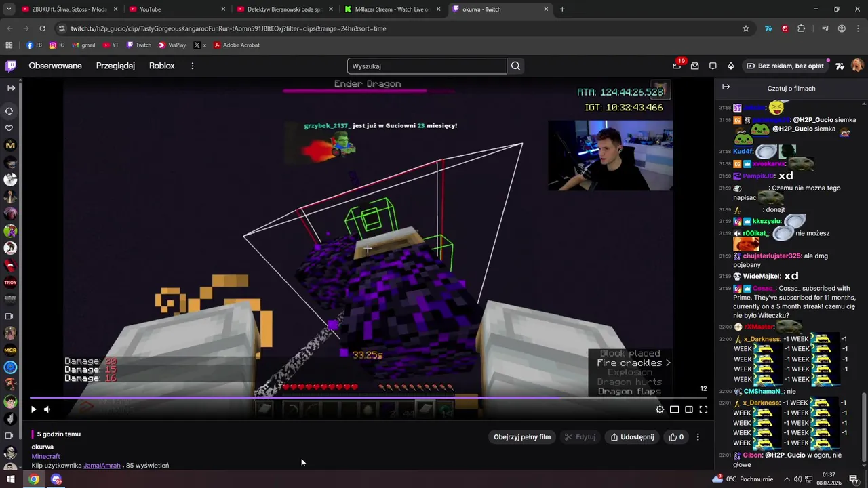Viewport: 868px width, 488px height.
Task: Play the clip
Action: [x=33, y=409]
